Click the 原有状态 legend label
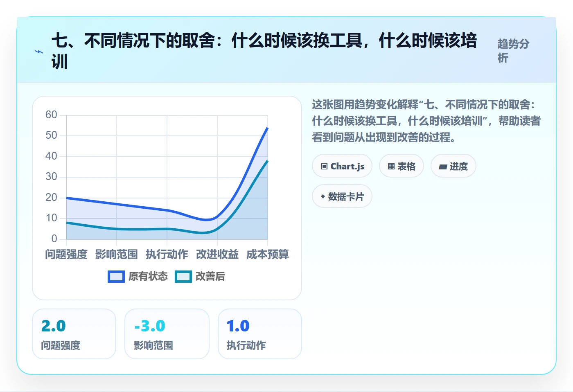The width and height of the screenshot is (573, 392). tap(148, 277)
